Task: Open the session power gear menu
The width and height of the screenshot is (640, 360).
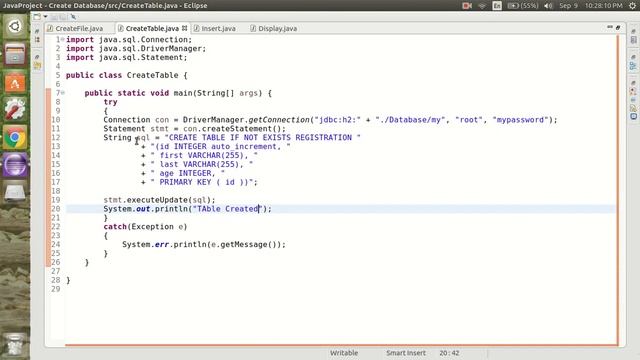Action: tap(632, 5)
